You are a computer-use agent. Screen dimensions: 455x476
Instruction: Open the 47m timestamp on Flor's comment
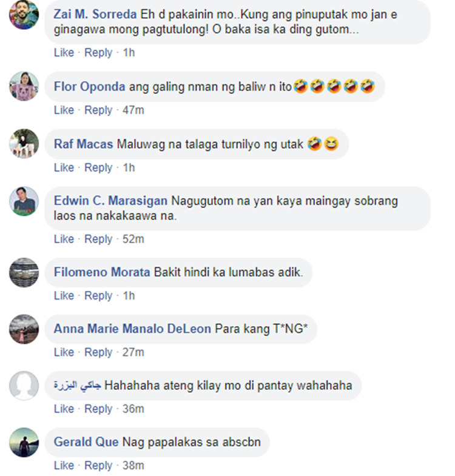(x=133, y=110)
